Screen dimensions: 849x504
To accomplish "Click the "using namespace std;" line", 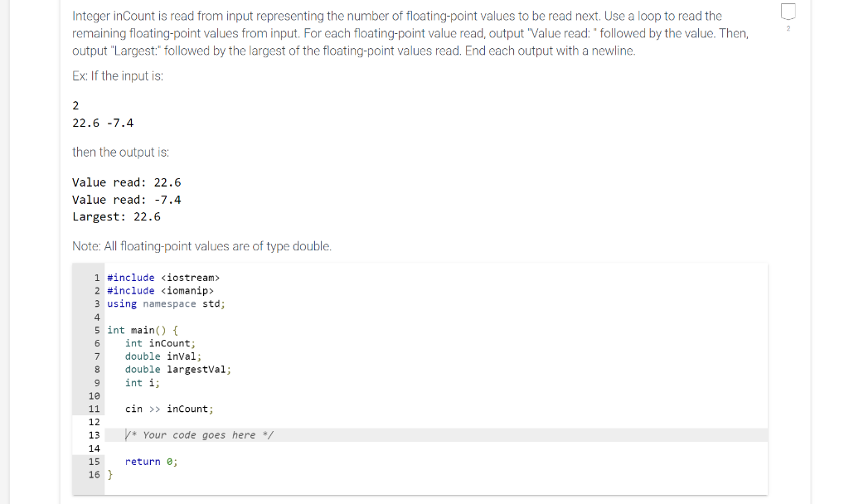I will tap(166, 303).
